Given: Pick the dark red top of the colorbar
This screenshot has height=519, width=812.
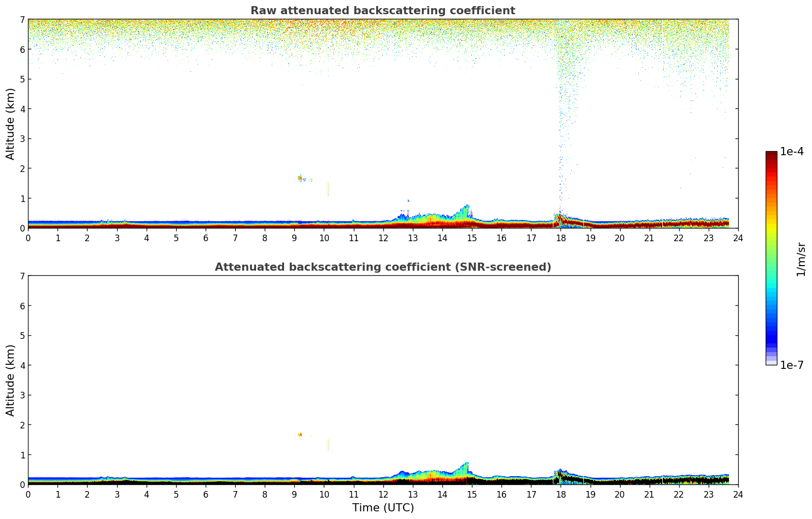Looking at the screenshot, I should (x=771, y=154).
